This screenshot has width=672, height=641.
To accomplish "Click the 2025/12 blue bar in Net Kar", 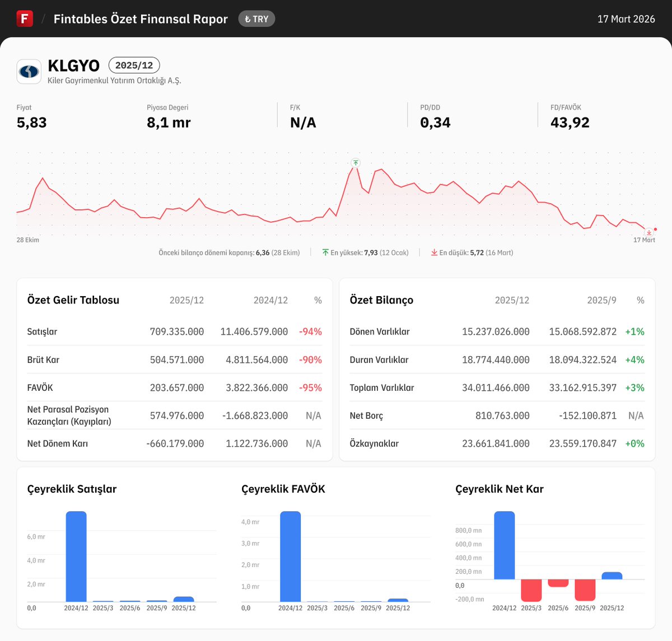I will click(612, 576).
